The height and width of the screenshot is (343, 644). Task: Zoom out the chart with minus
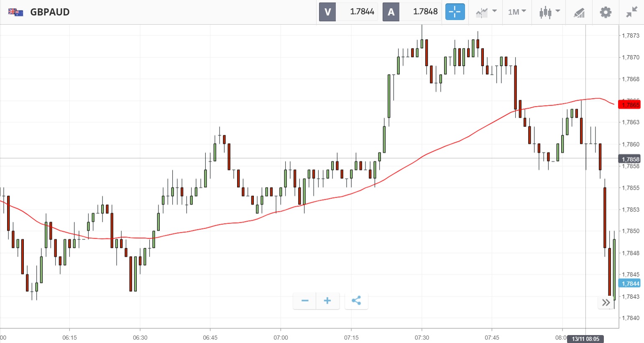305,301
